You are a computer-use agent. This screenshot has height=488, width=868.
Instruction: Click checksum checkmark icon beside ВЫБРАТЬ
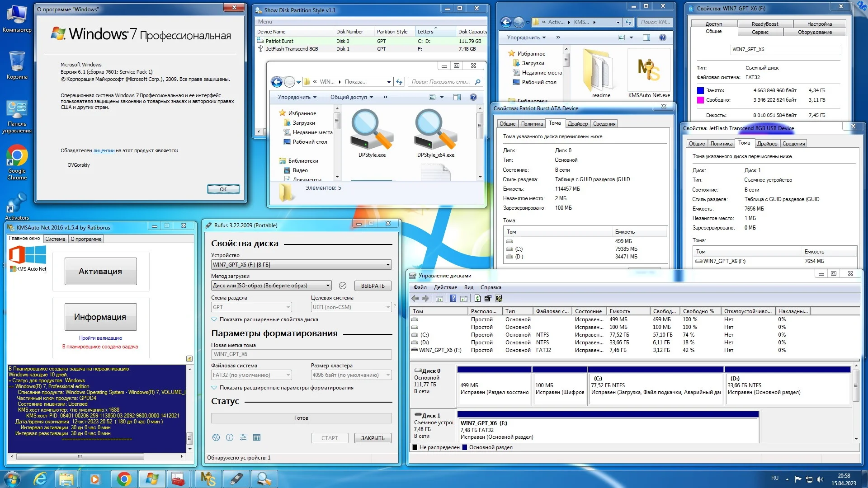(343, 286)
